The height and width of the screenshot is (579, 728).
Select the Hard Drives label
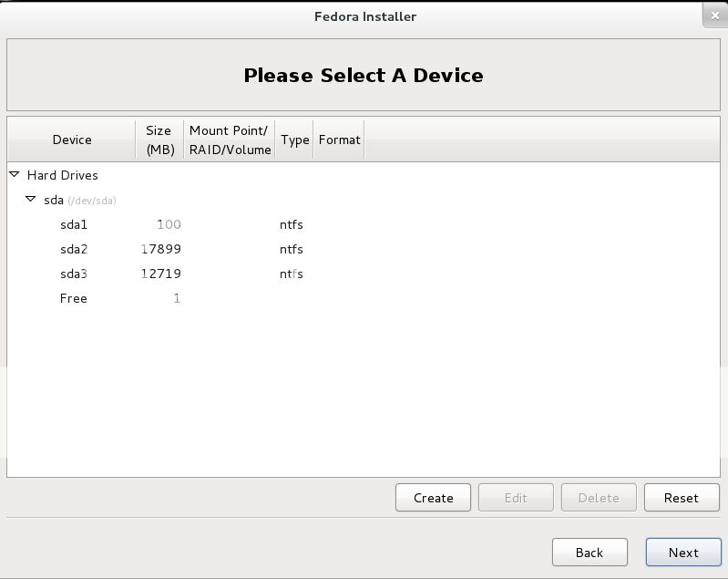pos(63,175)
